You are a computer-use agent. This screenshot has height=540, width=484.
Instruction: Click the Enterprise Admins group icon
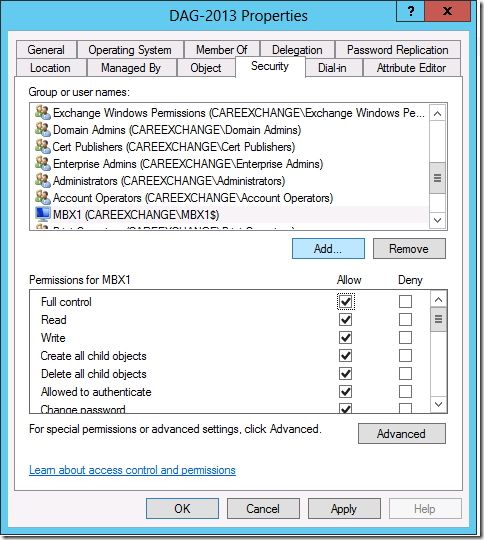(x=43, y=164)
